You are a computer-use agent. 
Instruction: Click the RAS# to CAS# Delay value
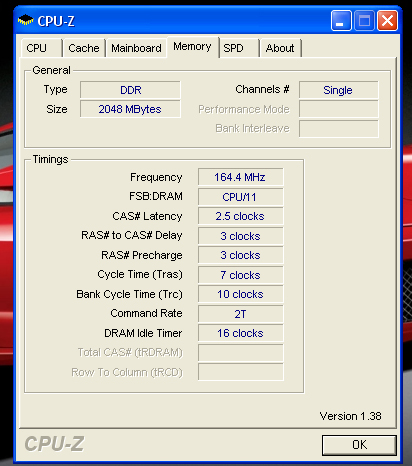240,236
